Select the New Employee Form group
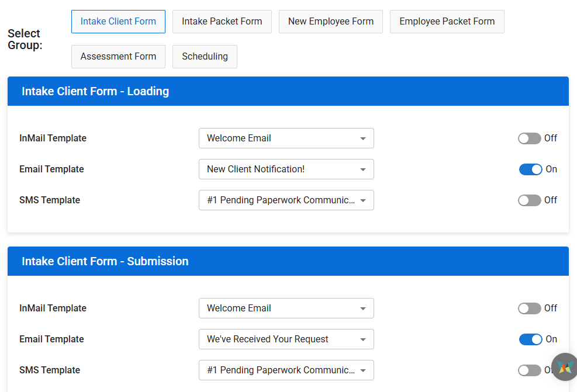 [x=331, y=22]
